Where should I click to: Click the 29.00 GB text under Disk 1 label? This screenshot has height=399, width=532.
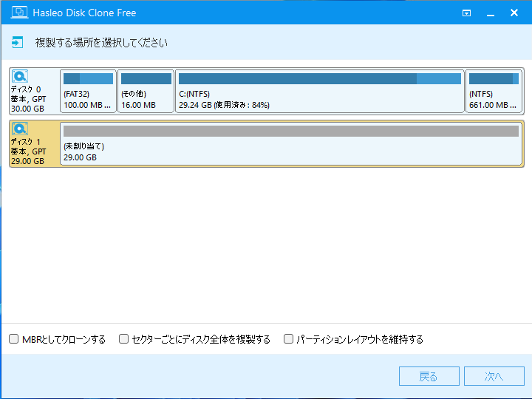[x=27, y=161]
